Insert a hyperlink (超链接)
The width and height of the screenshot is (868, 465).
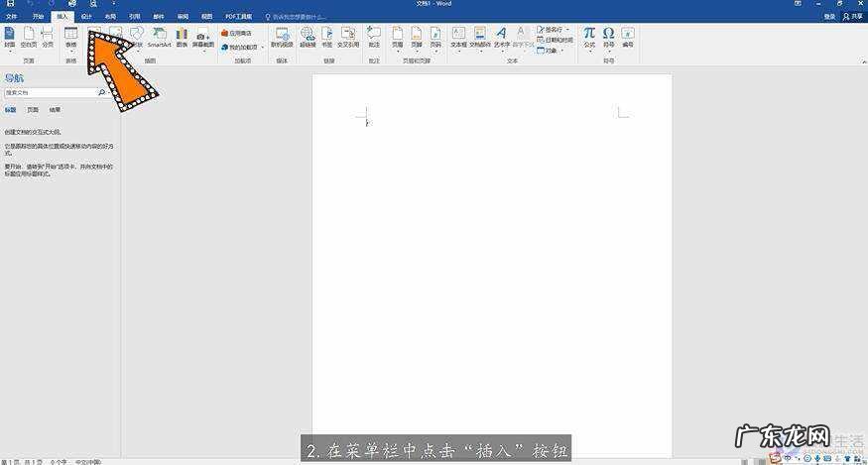[x=308, y=37]
